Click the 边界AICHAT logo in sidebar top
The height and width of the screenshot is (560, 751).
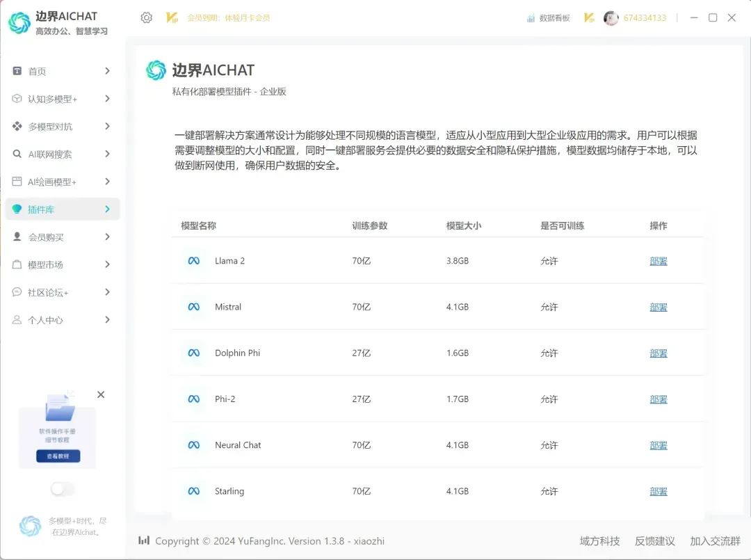[x=19, y=22]
